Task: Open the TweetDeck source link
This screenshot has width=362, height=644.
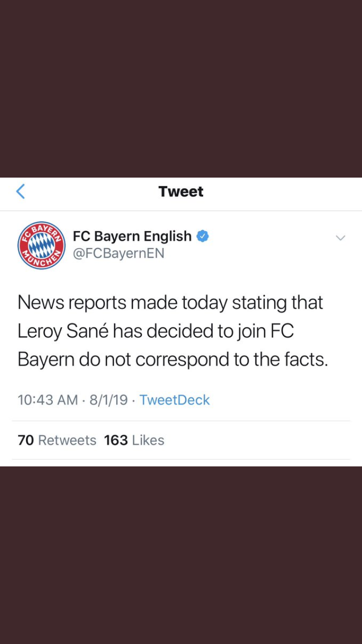Action: (174, 400)
